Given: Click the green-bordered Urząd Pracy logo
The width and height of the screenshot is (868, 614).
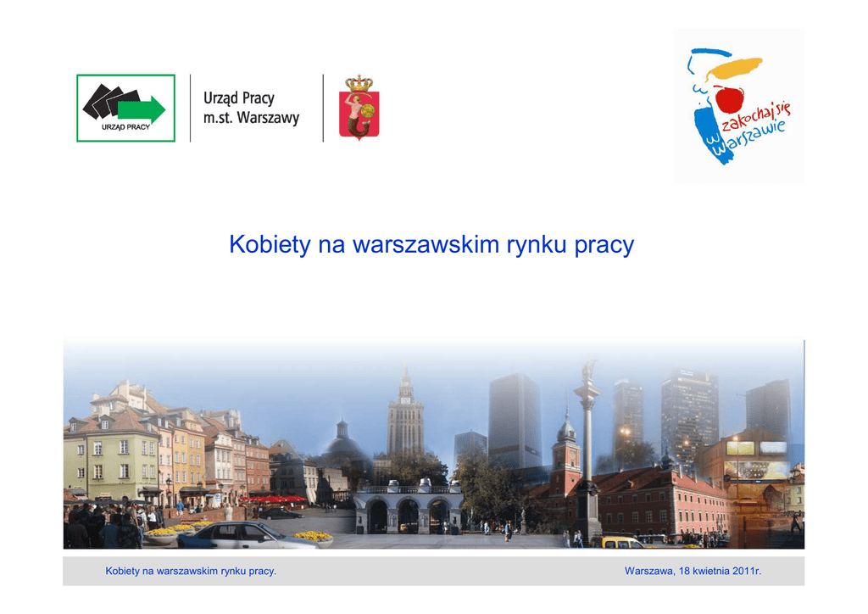Looking at the screenshot, I should [x=125, y=108].
